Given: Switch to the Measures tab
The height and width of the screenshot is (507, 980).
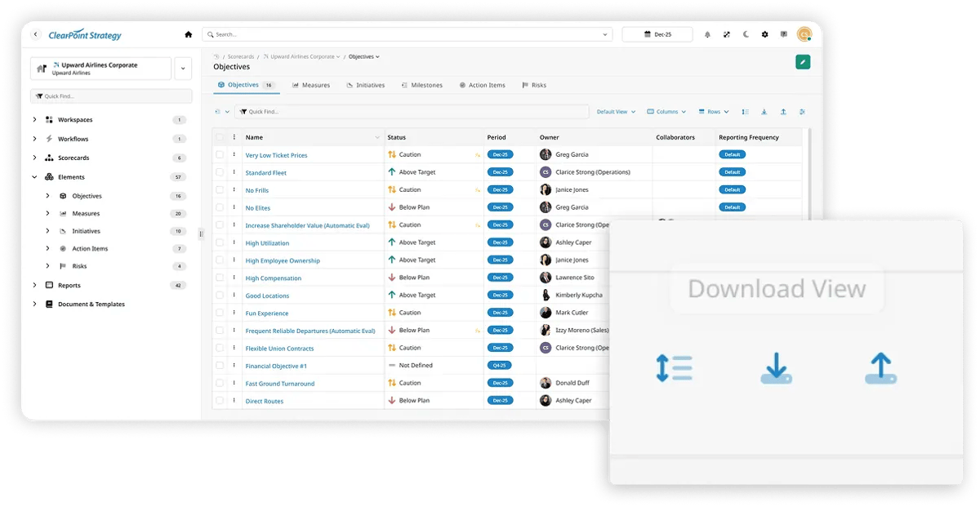Looking at the screenshot, I should click(x=310, y=85).
